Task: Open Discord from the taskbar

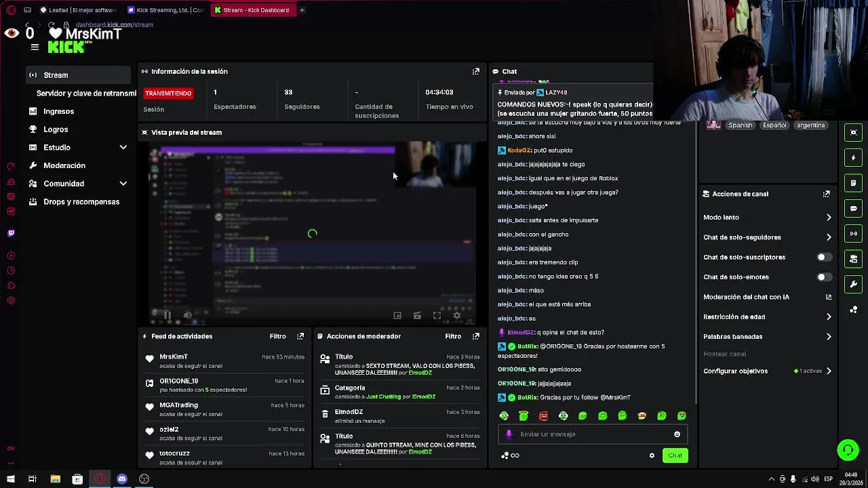Action: pos(122,479)
